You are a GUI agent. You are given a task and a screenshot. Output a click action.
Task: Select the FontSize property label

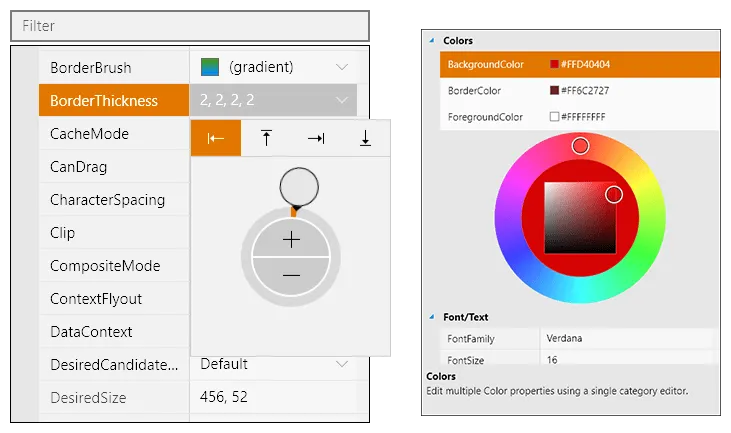click(x=465, y=360)
